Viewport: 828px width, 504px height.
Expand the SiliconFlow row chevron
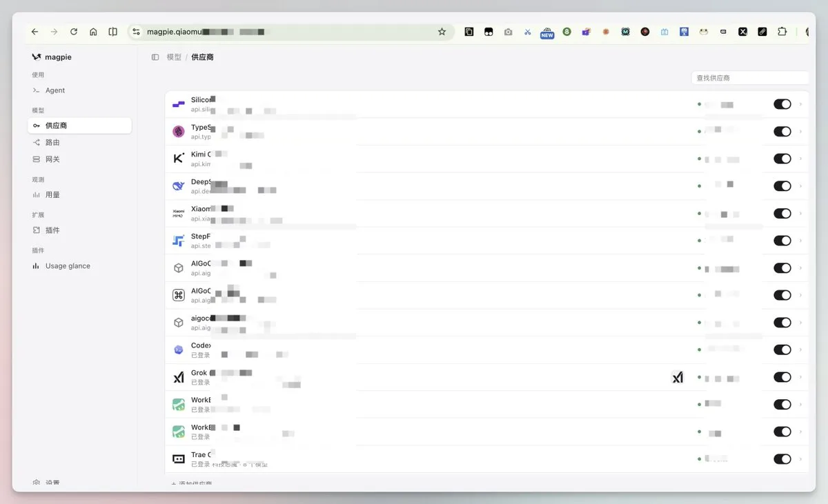[x=800, y=104]
